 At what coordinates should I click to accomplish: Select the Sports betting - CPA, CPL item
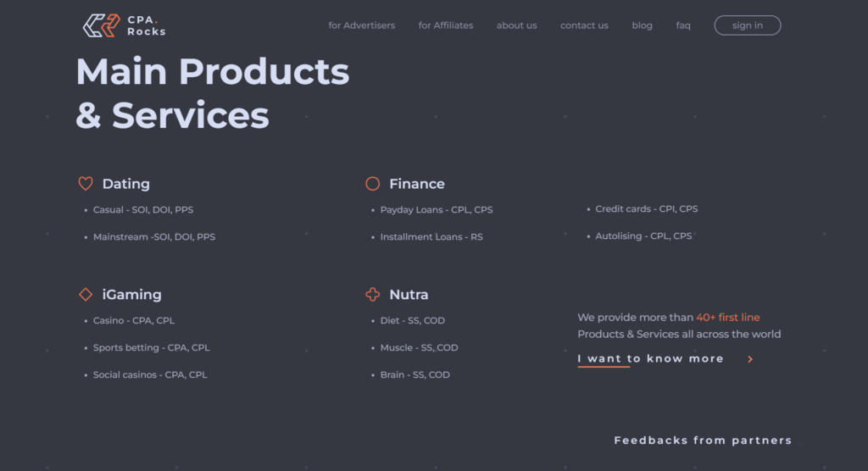click(x=151, y=347)
